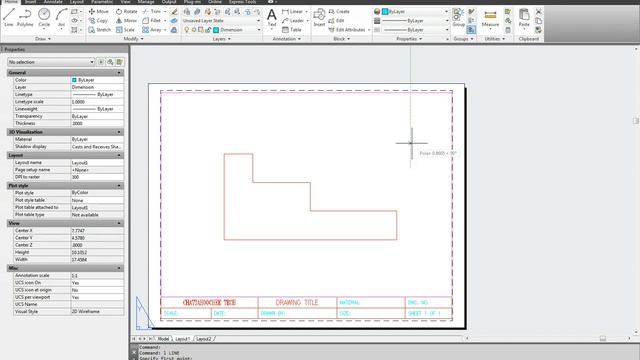
Task: Expand the Layers panel title
Action: pos(222,39)
